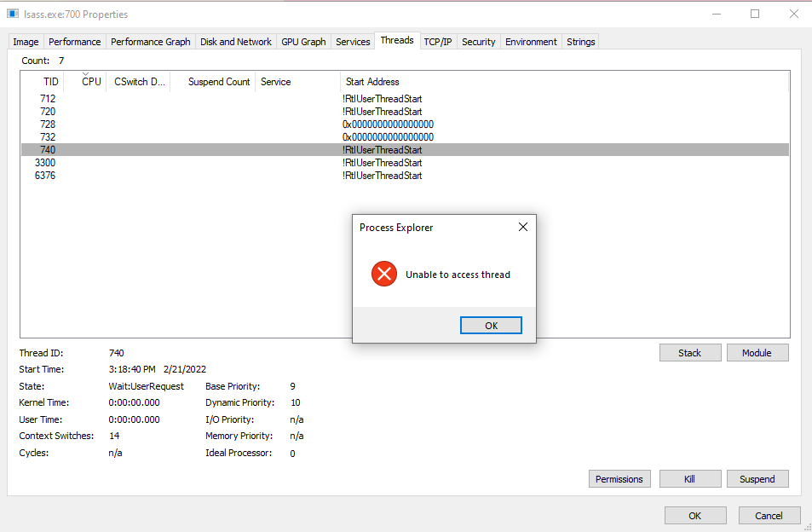
Task: Switch to the TCP/IP tab
Action: tap(438, 42)
